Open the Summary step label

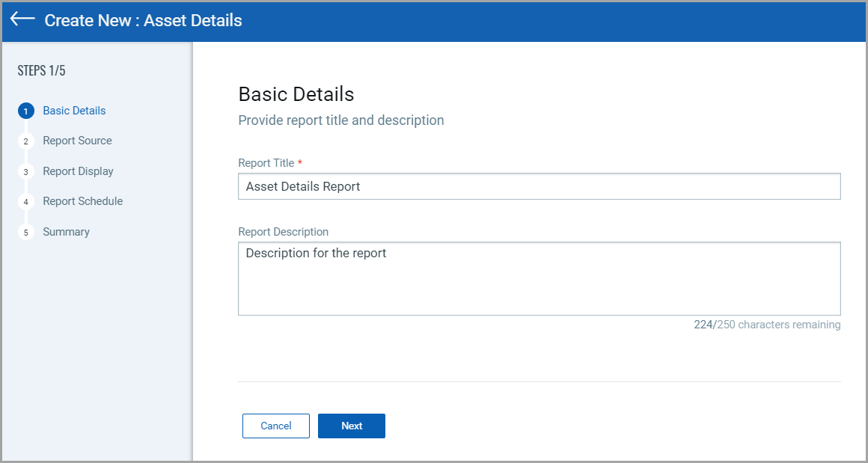point(66,232)
